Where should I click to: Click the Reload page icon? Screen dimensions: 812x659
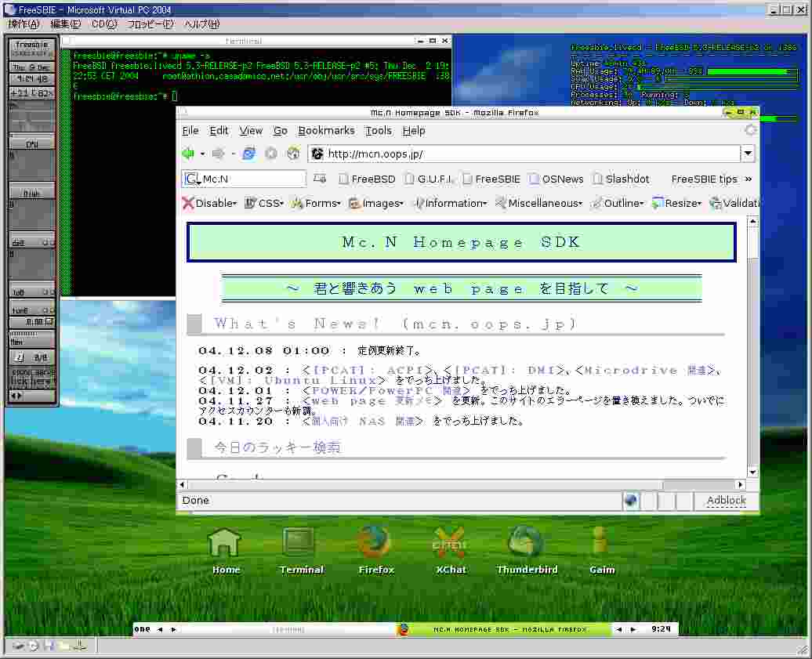click(x=248, y=154)
